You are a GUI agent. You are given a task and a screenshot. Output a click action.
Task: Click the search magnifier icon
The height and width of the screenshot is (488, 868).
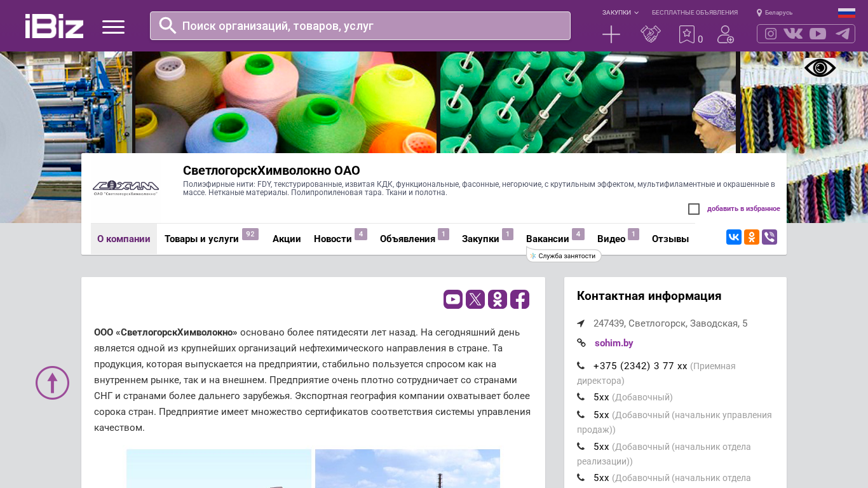pyautogui.click(x=168, y=25)
